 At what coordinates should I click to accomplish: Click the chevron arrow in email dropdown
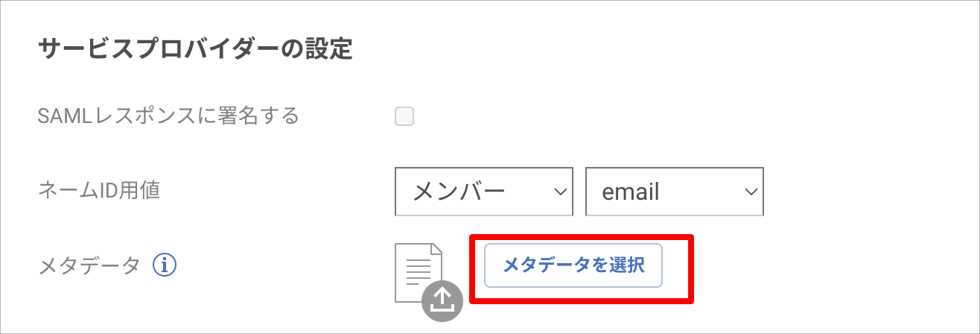tap(751, 192)
